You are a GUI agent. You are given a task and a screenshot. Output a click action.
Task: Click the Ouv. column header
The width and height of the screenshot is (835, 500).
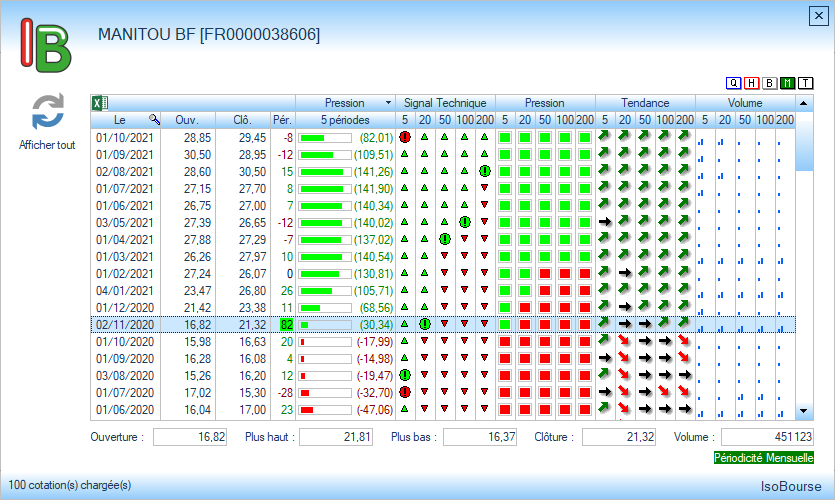click(187, 120)
